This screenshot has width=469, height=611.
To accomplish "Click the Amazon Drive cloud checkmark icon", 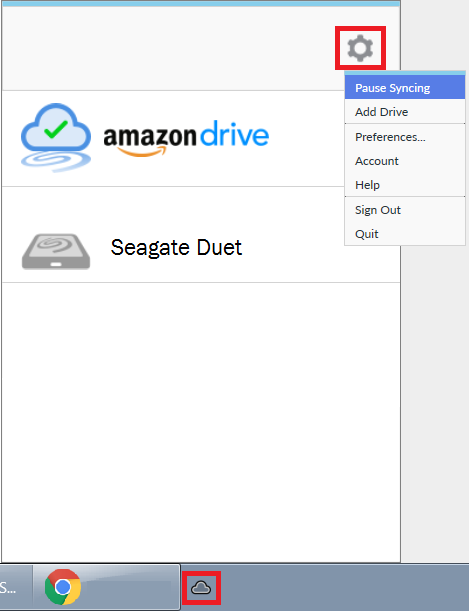I will pyautogui.click(x=56, y=138).
